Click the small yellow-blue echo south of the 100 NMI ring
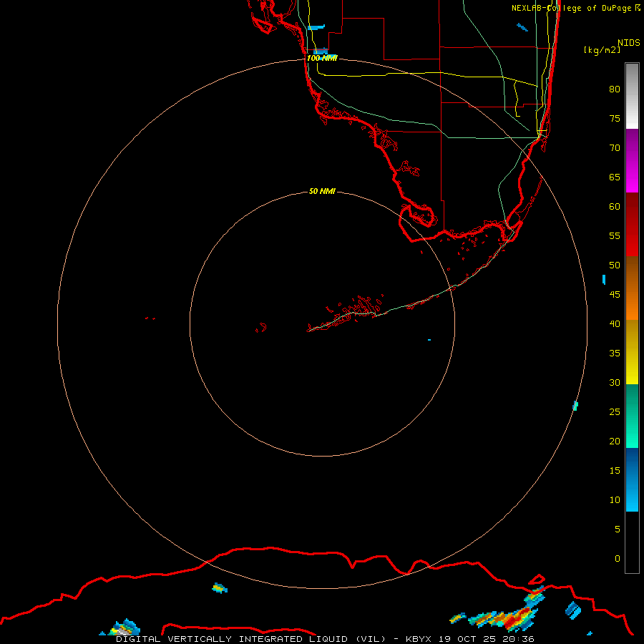 (x=220, y=588)
